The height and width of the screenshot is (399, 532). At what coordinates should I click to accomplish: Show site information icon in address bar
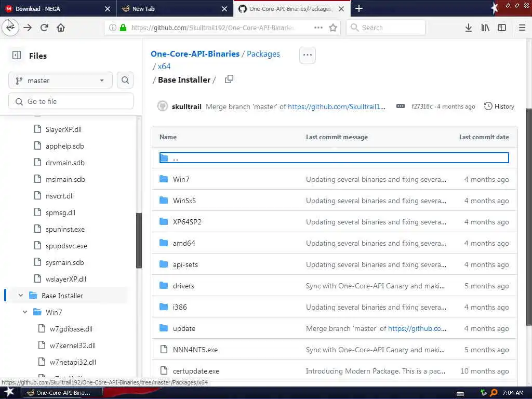(x=113, y=28)
